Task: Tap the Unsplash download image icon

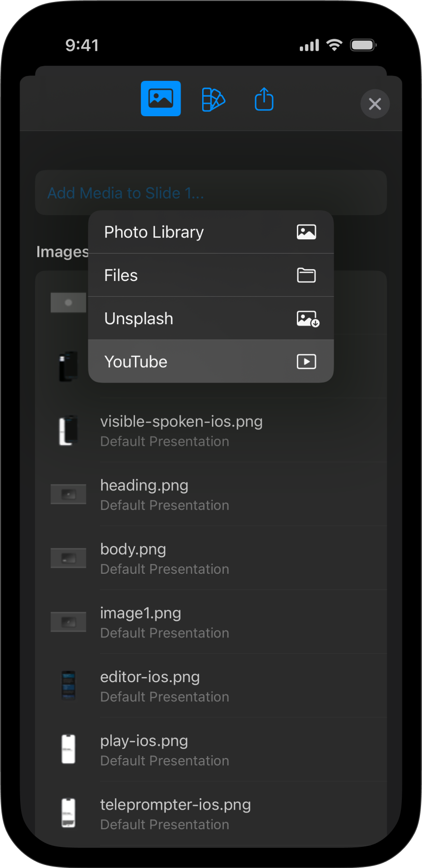Action: 308,319
